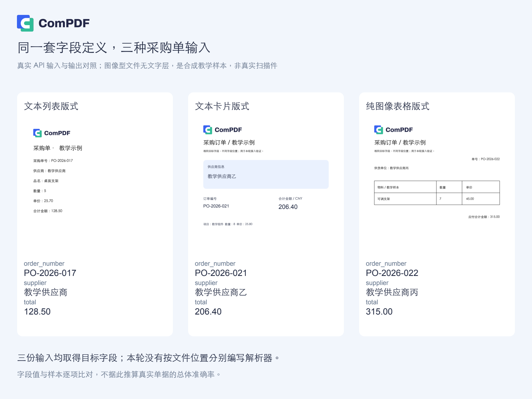The width and height of the screenshot is (532, 399).
Task: Click the ComPDF logo icon in the list-layout document
Action: coord(37,133)
